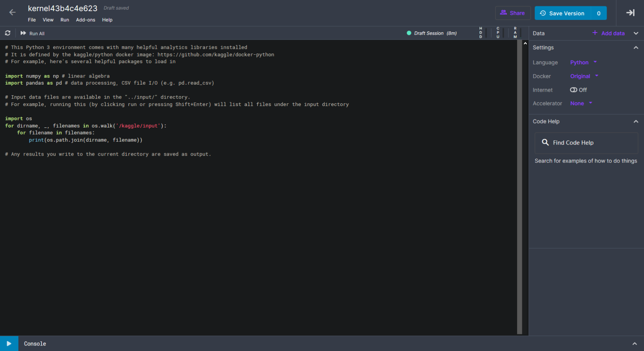Collapse the Code Help section
This screenshot has height=351, width=644.
click(636, 121)
